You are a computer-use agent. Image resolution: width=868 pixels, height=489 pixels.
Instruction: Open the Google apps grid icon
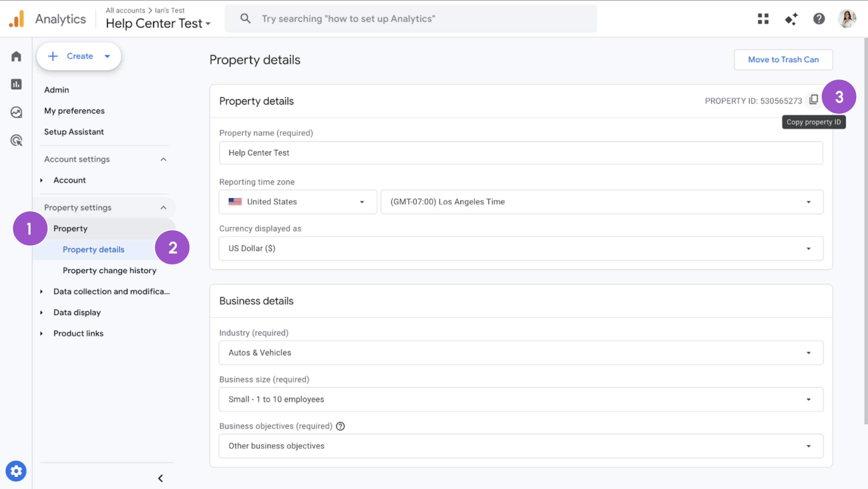pos(763,19)
